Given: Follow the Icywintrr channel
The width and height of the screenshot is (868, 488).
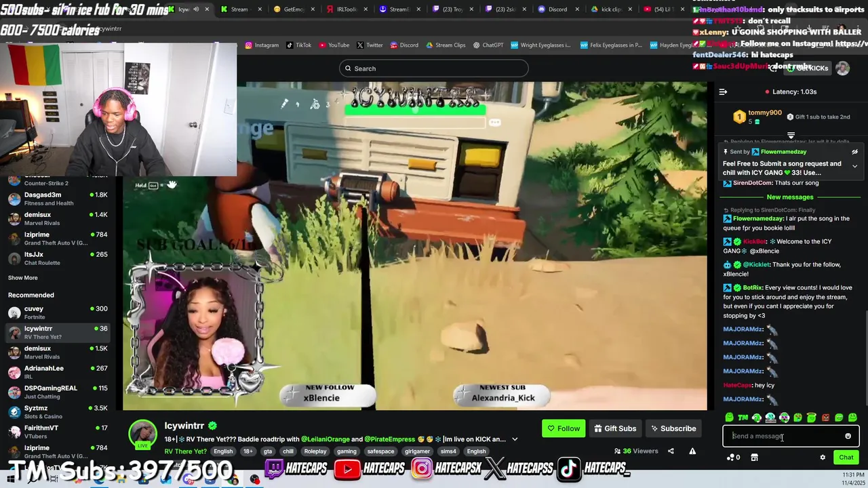Looking at the screenshot, I should 564,428.
